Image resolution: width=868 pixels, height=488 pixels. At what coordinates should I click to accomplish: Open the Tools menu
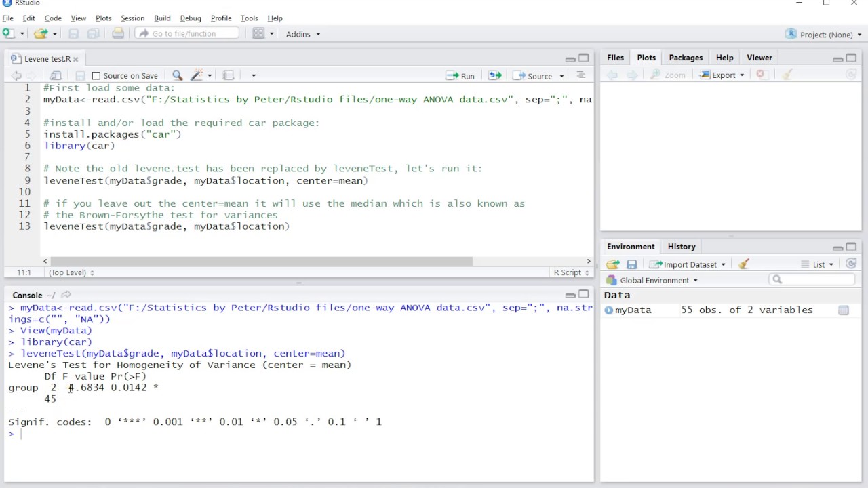pos(249,18)
